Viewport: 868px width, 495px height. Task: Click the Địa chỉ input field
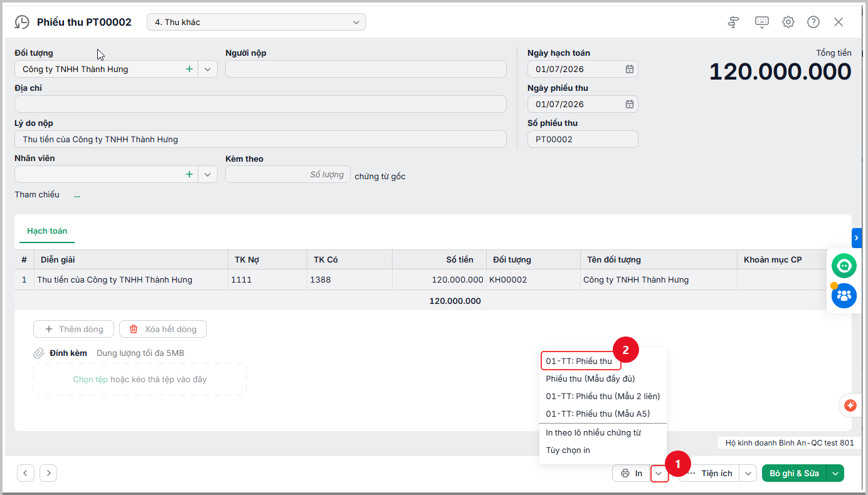260,104
